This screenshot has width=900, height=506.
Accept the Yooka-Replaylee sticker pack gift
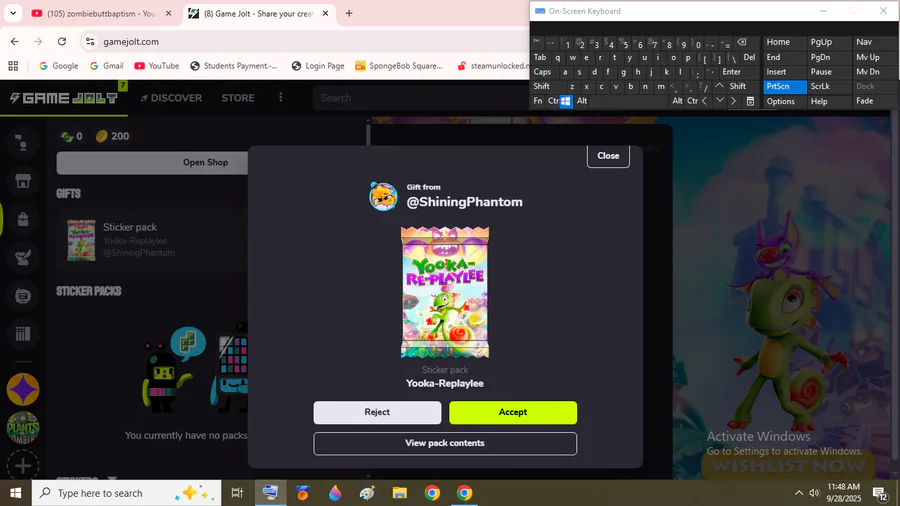[x=513, y=412]
